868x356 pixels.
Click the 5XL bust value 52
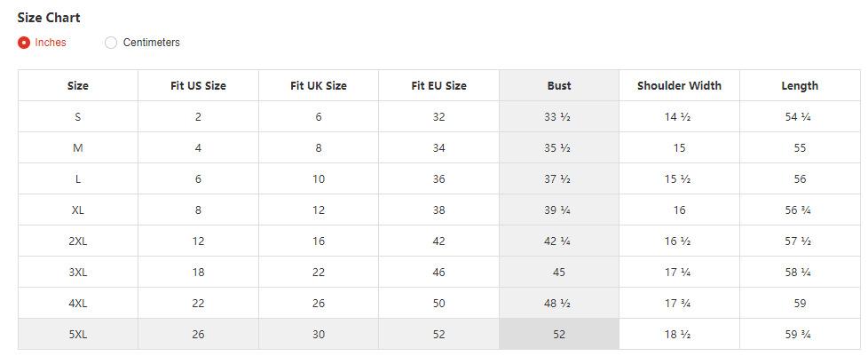coord(559,335)
